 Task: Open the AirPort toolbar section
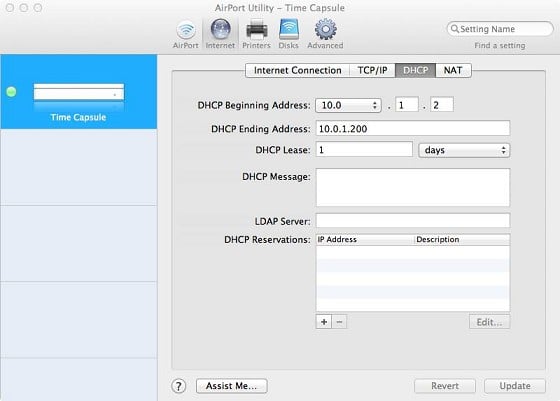point(186,35)
